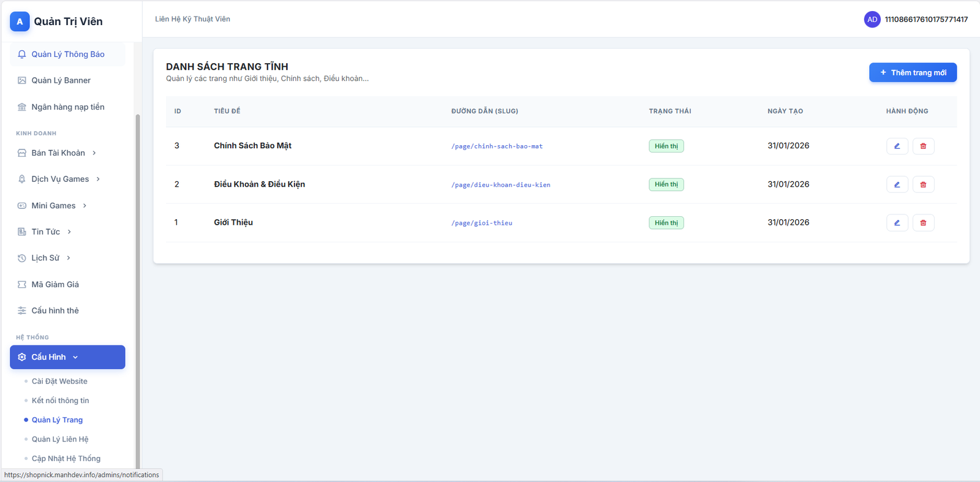Click Thêm trang mới button
The height and width of the screenshot is (482, 980).
(x=913, y=73)
